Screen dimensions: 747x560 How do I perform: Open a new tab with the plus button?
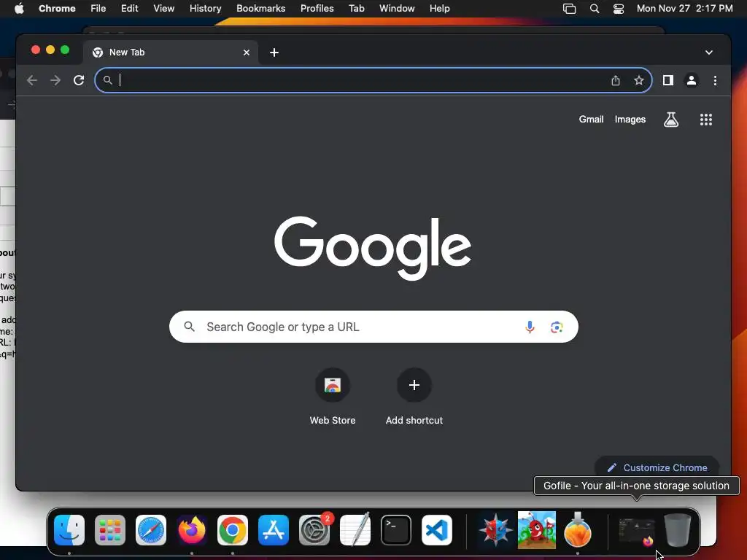click(274, 52)
